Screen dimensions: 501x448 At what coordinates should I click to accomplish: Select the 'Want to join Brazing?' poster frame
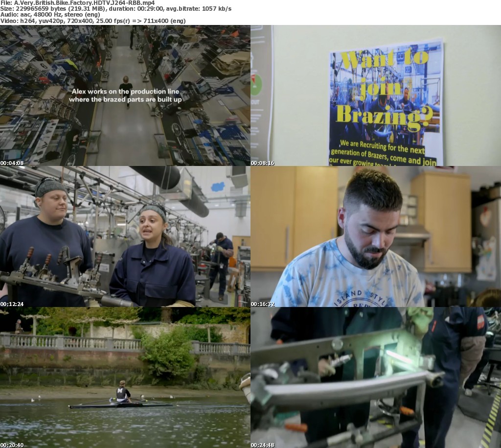click(375, 95)
